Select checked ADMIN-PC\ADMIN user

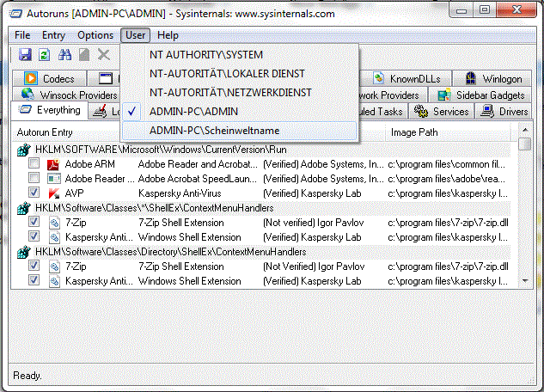pyautogui.click(x=240, y=112)
